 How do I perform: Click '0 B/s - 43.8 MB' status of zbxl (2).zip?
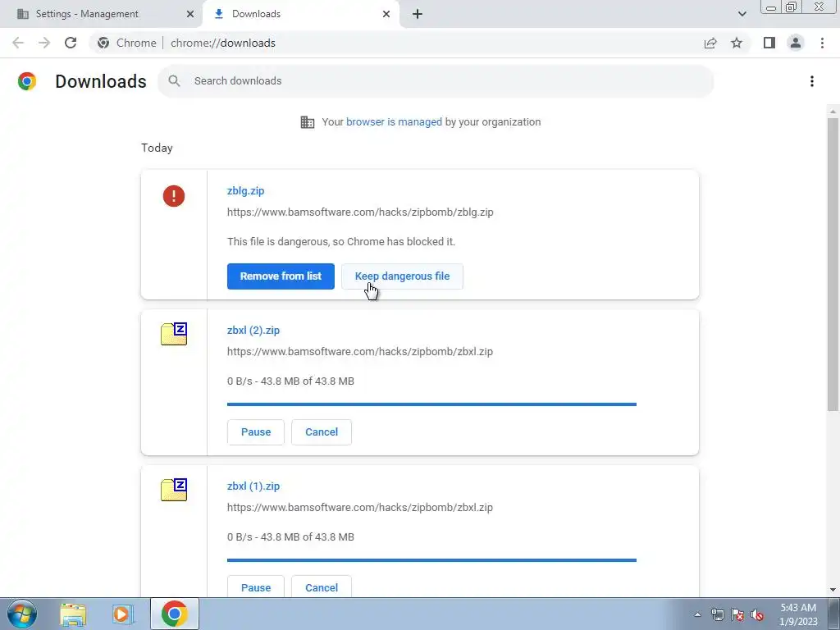point(291,381)
